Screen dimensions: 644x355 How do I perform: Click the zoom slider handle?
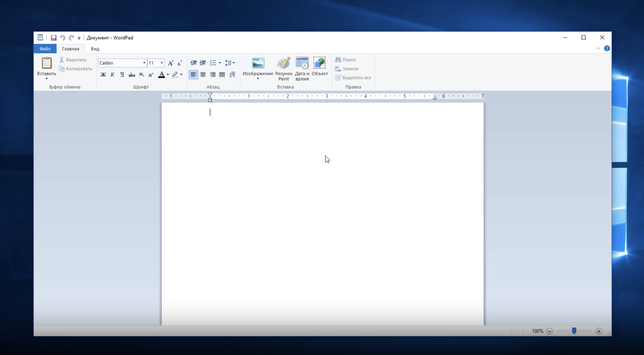coord(574,331)
